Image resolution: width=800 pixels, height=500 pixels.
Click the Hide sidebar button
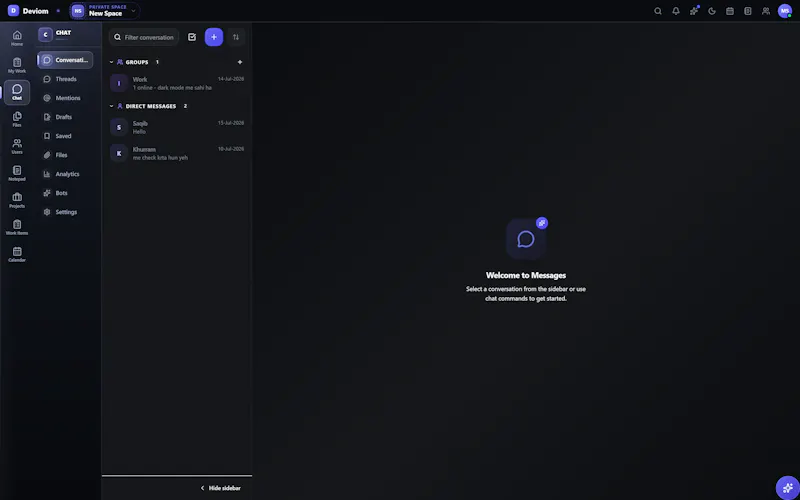[x=220, y=488]
